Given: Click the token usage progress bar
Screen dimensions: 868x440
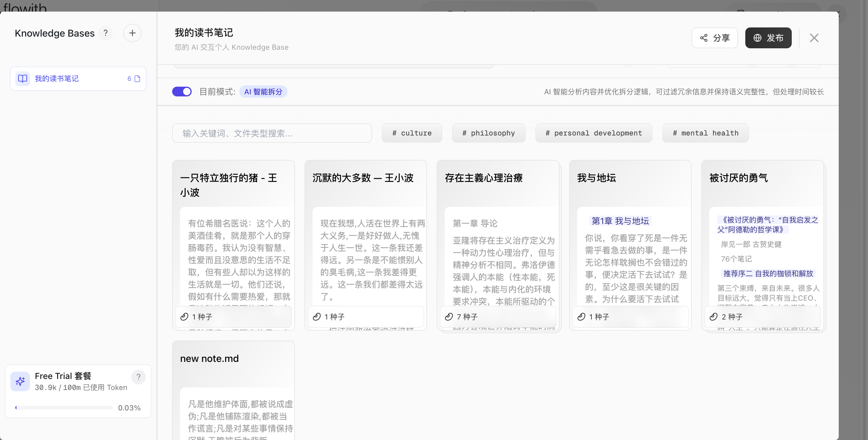Looking at the screenshot, I should point(64,408).
